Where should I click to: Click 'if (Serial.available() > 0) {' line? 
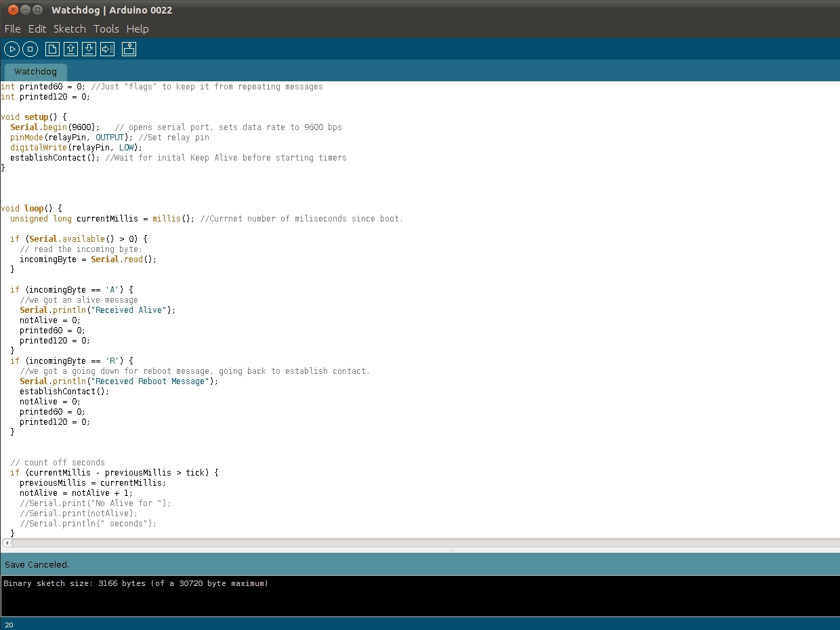79,239
